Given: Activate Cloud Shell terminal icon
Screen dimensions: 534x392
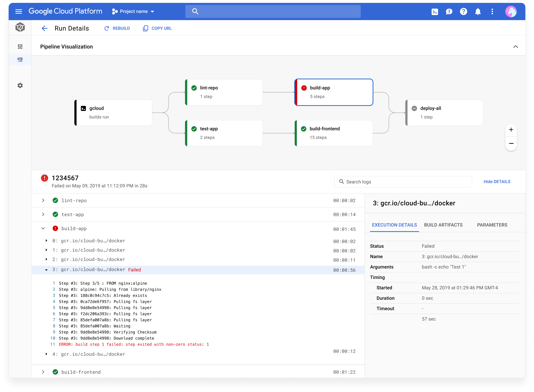Looking at the screenshot, I should (434, 12).
